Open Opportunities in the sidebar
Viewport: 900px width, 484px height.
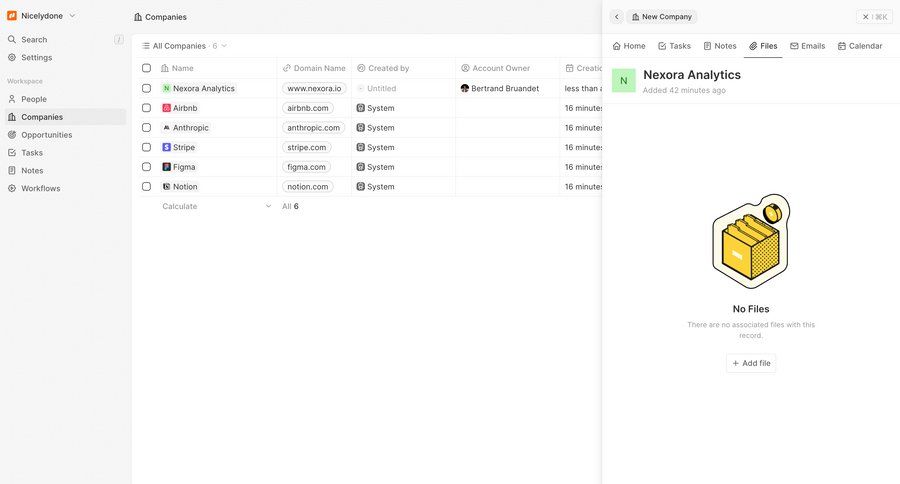coord(46,135)
